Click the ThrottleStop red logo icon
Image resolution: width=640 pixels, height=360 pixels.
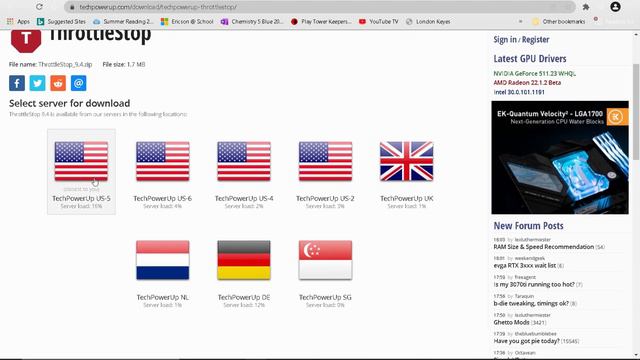[26, 40]
